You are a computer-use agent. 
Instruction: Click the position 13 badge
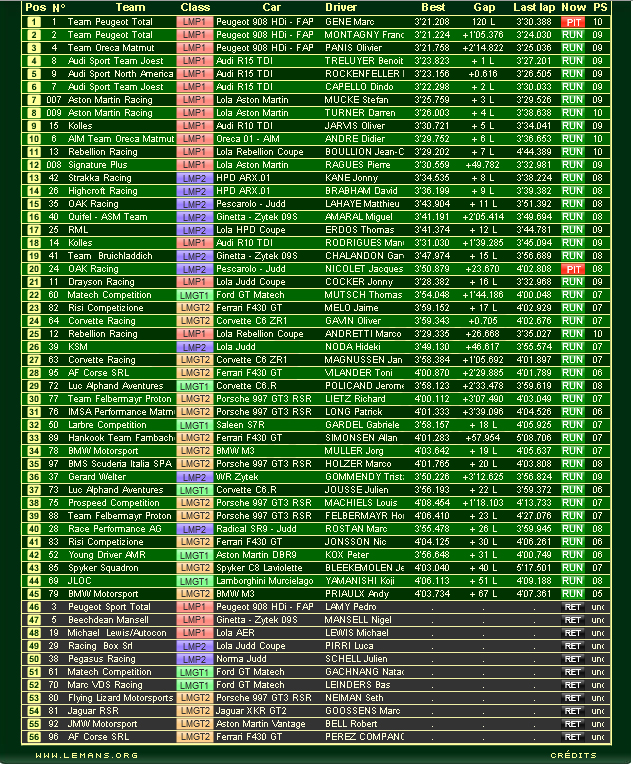[x=34, y=178]
